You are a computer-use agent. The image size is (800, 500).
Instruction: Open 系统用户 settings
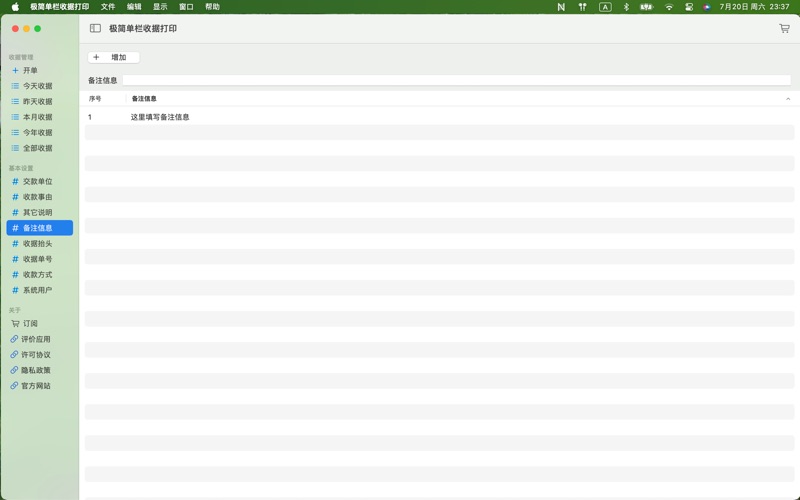39,290
